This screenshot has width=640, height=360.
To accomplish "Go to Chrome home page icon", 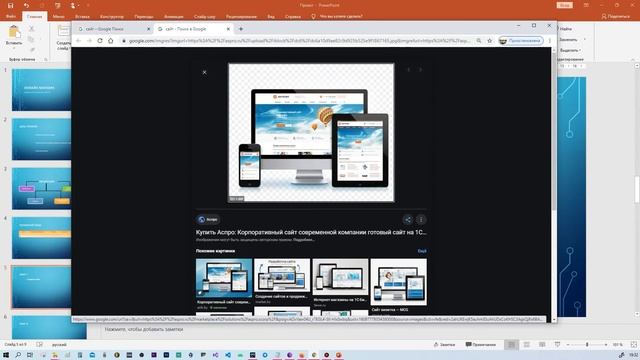I will (111, 40).
